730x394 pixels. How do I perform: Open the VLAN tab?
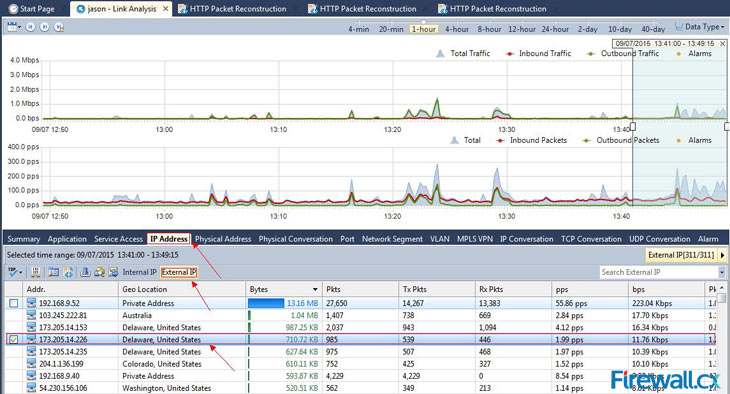click(x=439, y=239)
